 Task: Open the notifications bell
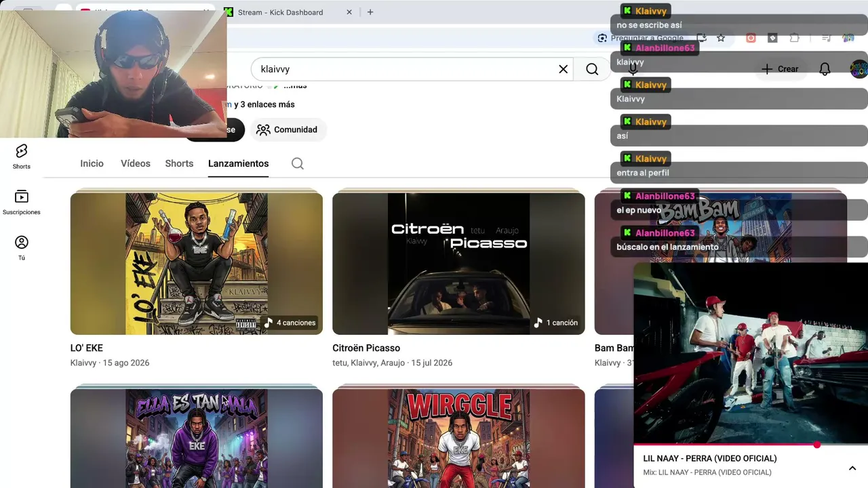pos(825,69)
